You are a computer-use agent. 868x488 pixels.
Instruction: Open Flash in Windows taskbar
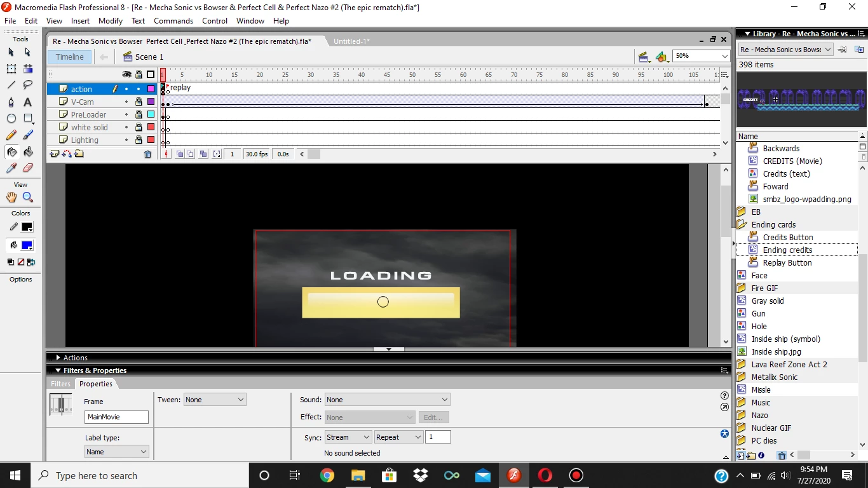click(x=514, y=475)
